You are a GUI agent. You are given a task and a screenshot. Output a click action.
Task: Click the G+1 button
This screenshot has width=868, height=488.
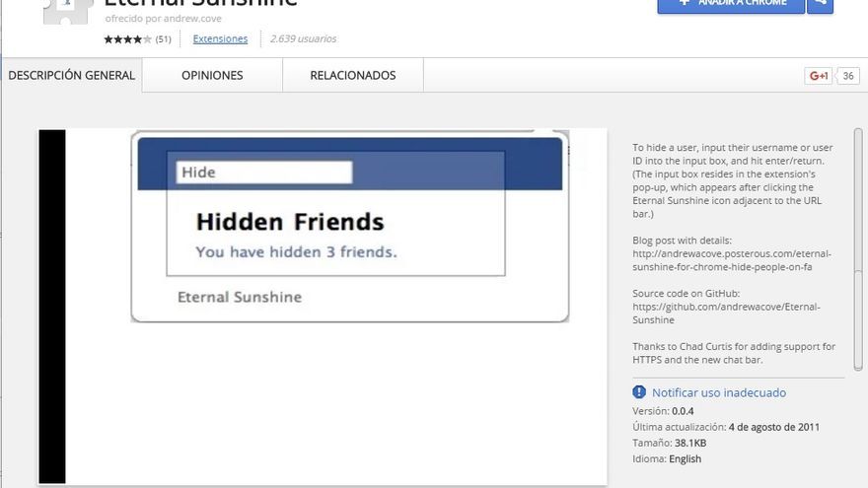tap(818, 76)
